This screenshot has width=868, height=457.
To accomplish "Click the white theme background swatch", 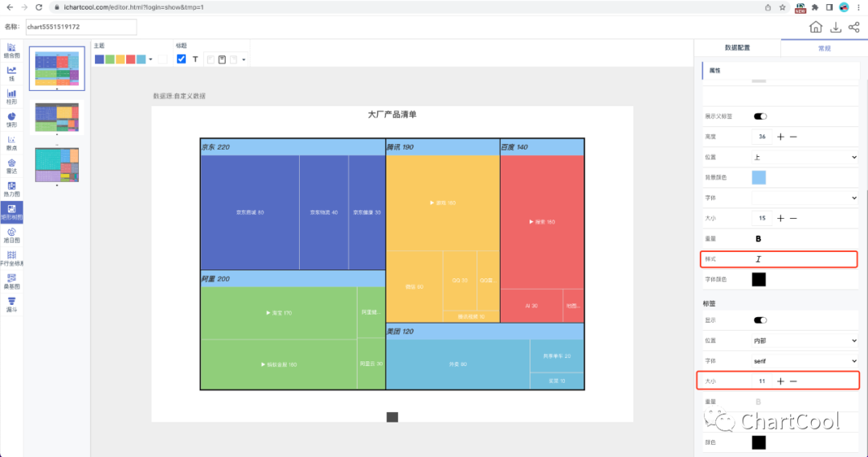I will pyautogui.click(x=162, y=60).
